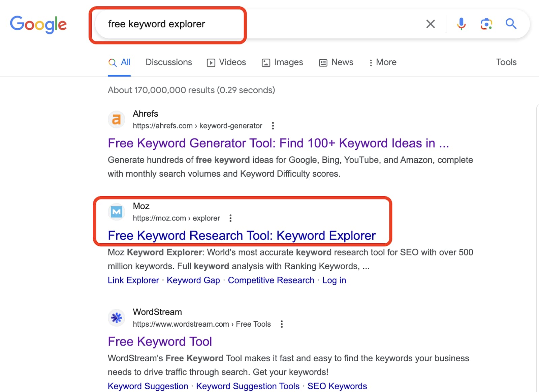
Task: Clear the search query with the X icon
Action: 430,24
